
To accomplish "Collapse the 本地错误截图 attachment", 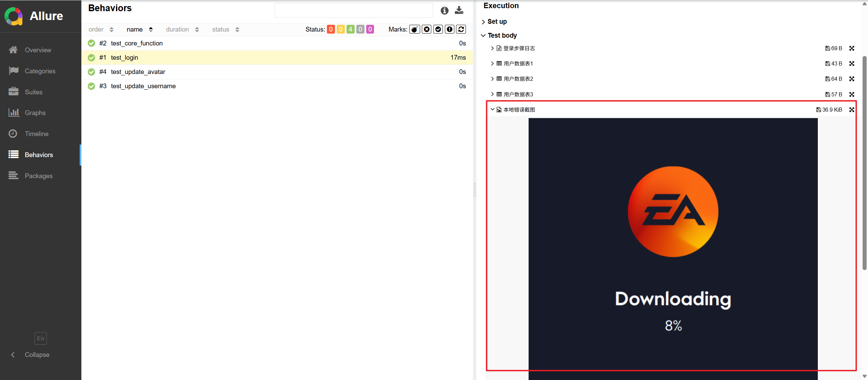I will [x=513, y=110].
